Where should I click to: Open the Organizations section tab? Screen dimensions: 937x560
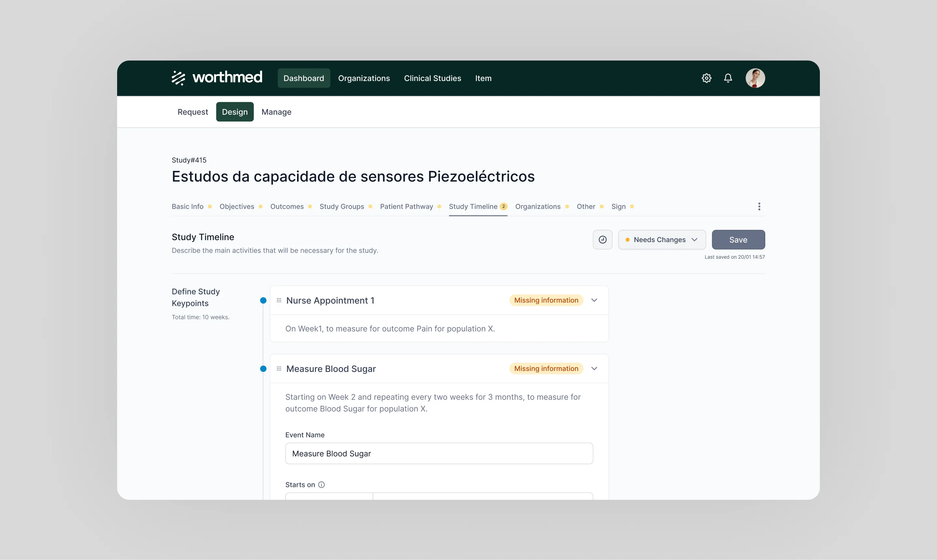click(542, 206)
